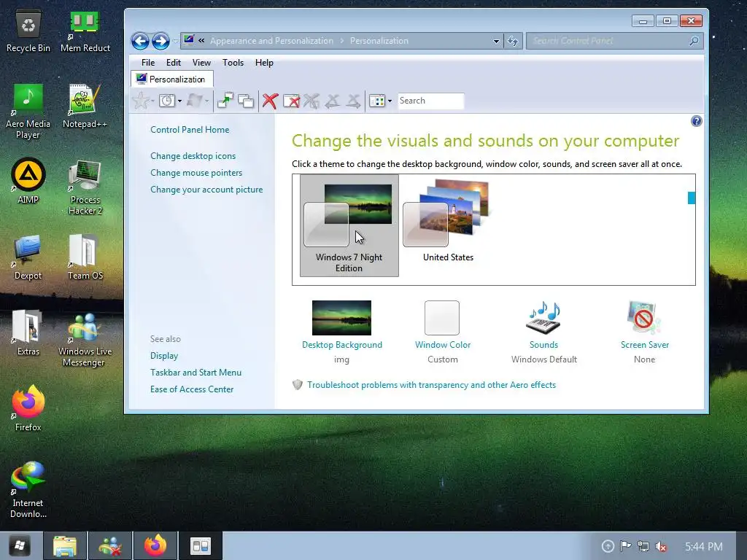This screenshot has height=560, width=747.
Task: Select the Firefox desktop shortcut
Action: click(28, 408)
